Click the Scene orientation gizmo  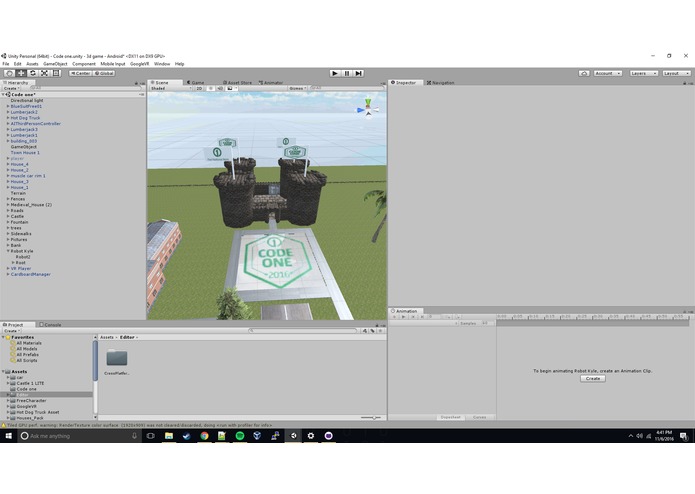(x=368, y=109)
